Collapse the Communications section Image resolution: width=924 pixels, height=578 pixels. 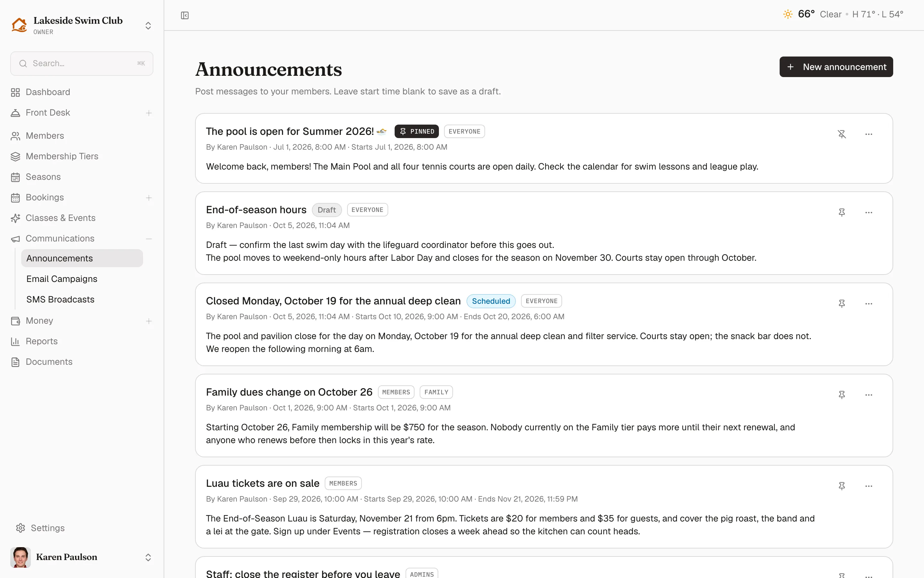149,239
